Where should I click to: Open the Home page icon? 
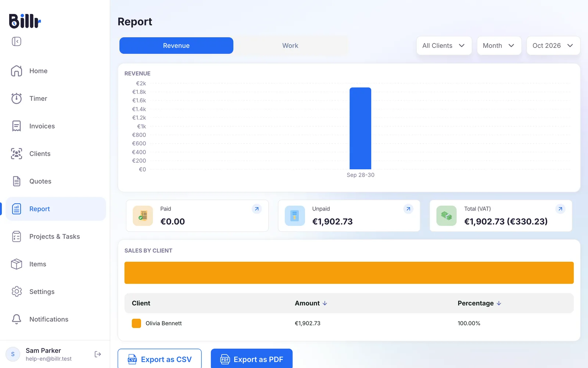[x=17, y=71]
